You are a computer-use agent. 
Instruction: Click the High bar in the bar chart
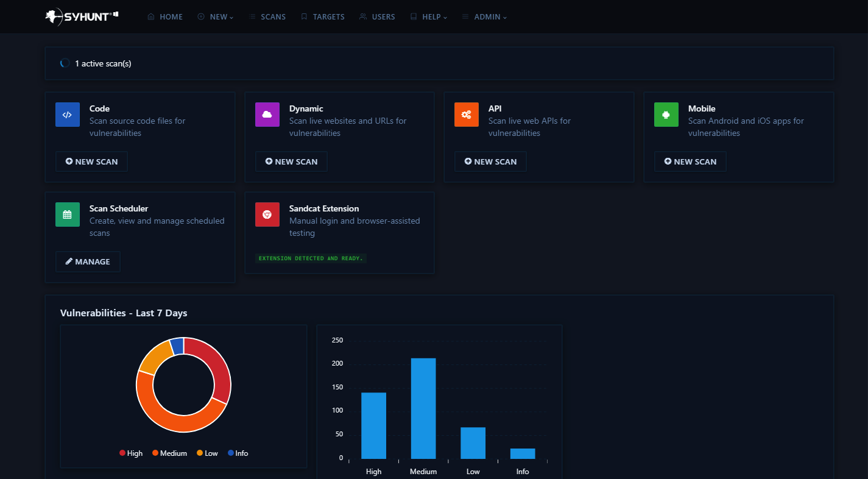pyautogui.click(x=373, y=425)
